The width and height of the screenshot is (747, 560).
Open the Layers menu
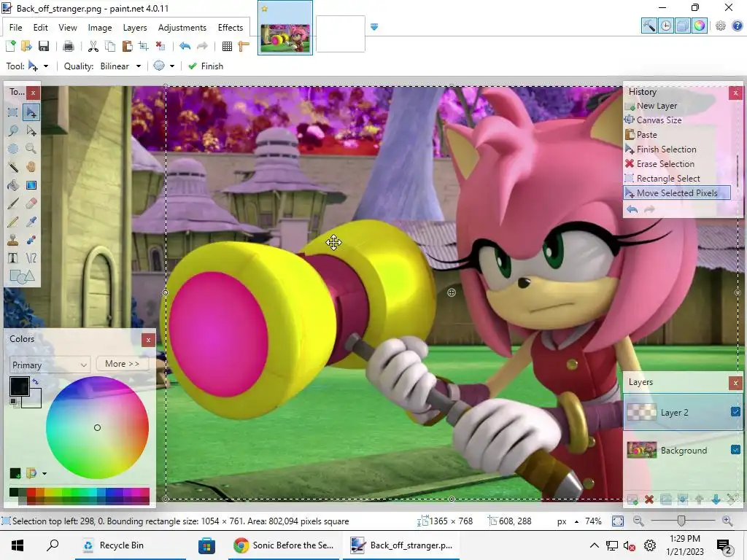135,28
